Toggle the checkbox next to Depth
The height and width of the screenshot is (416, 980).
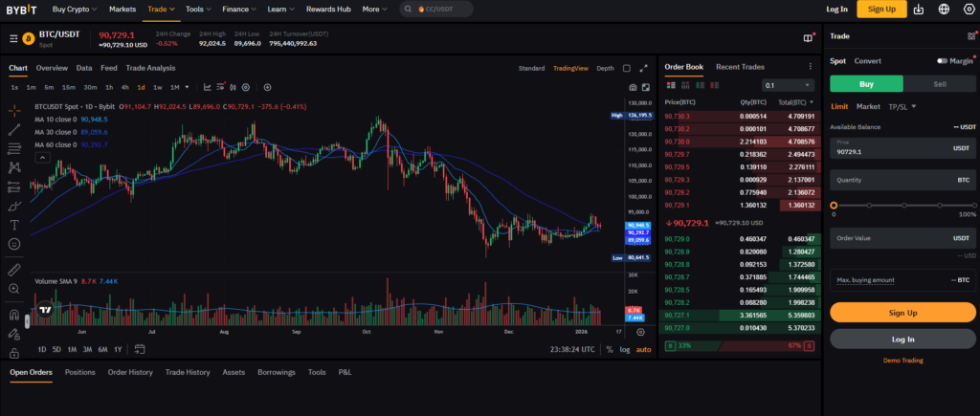627,68
